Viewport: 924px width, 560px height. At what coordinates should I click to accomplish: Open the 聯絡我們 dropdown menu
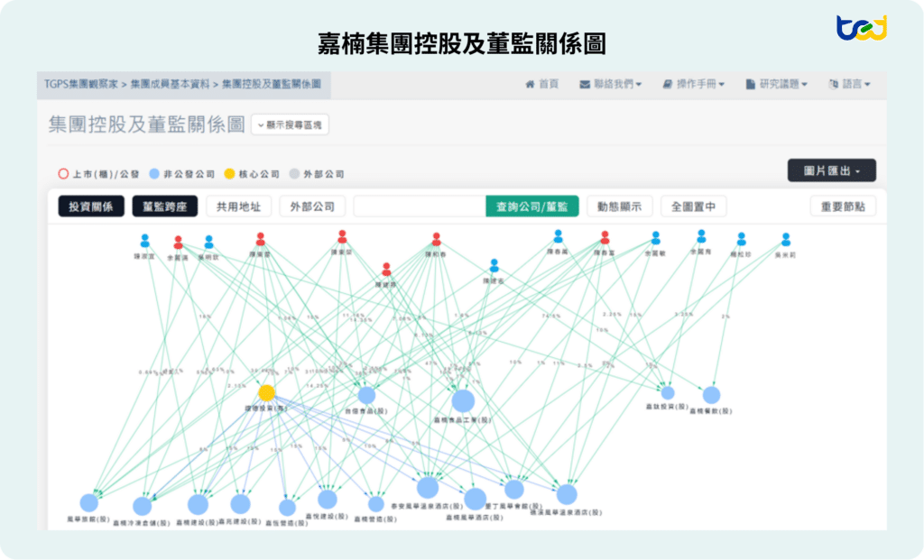click(x=611, y=84)
